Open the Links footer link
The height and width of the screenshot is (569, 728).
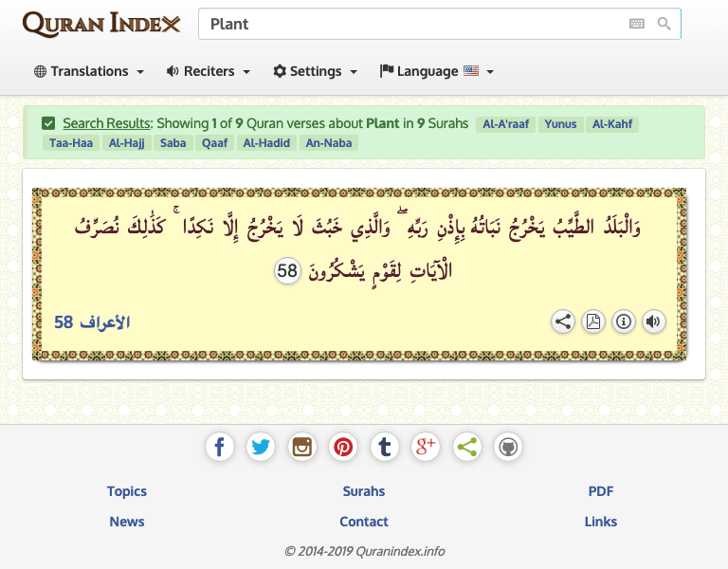(x=601, y=522)
